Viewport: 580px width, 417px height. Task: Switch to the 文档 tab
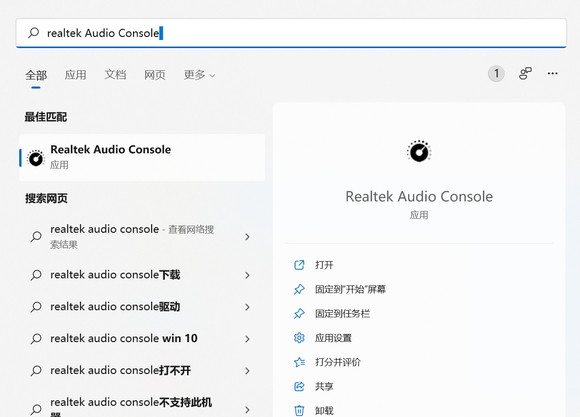pos(115,75)
